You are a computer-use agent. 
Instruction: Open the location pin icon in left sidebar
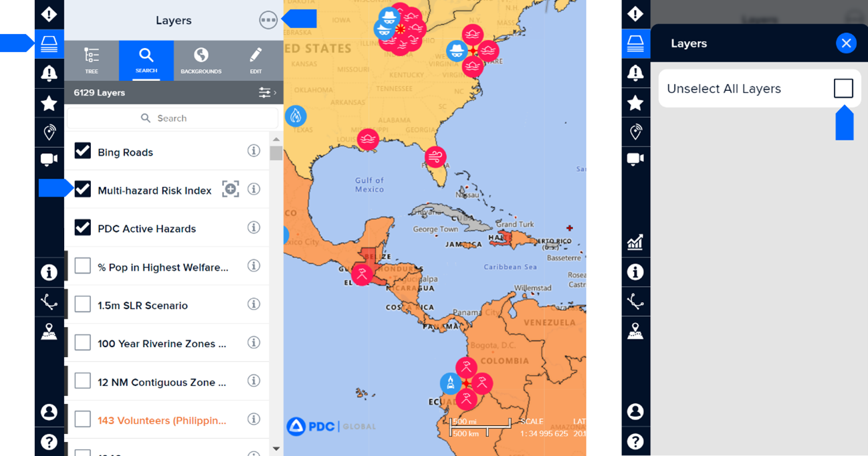(x=49, y=132)
